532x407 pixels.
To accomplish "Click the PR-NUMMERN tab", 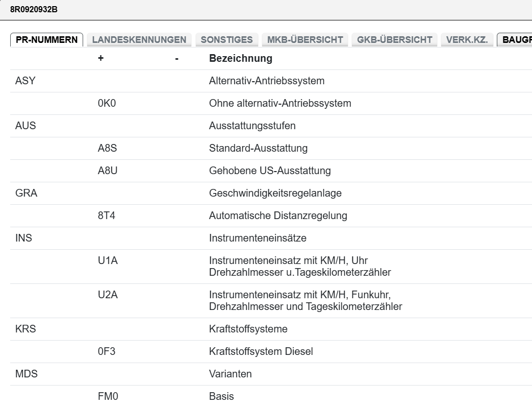I will coord(47,40).
